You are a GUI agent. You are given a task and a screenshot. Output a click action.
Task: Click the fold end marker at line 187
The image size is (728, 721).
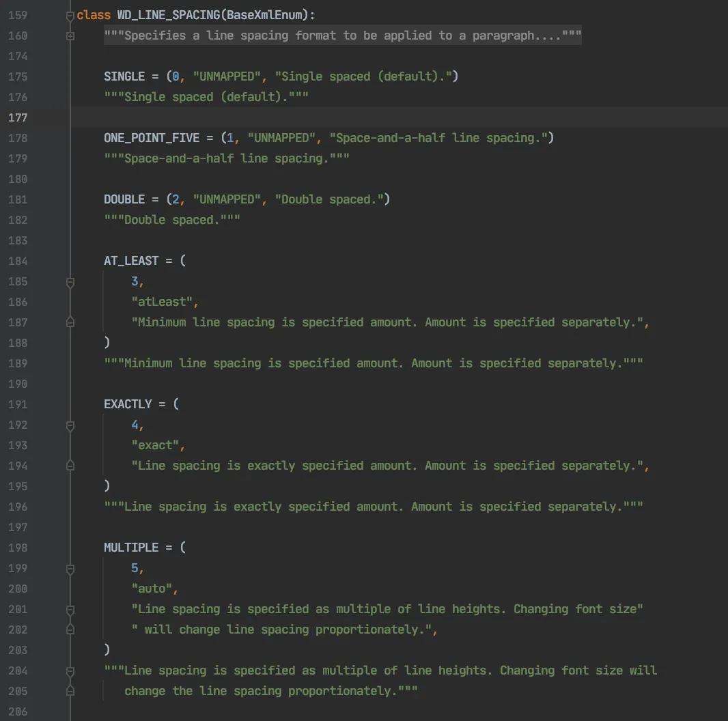[70, 322]
